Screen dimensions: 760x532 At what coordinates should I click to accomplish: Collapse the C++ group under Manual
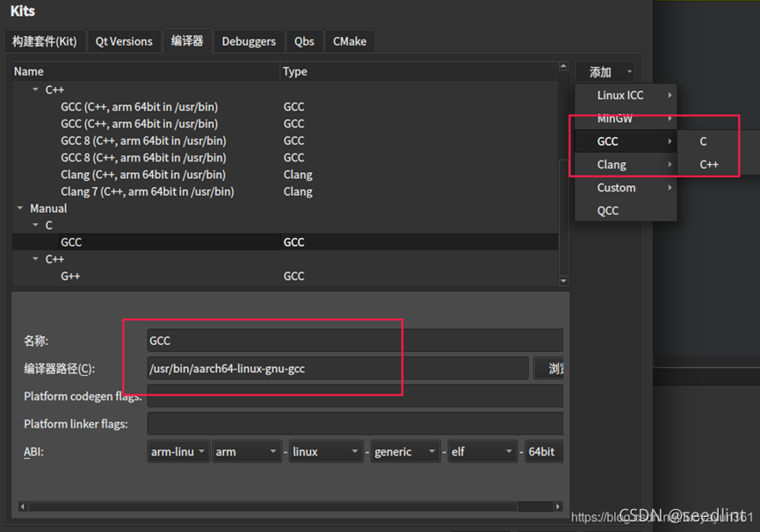[x=35, y=259]
